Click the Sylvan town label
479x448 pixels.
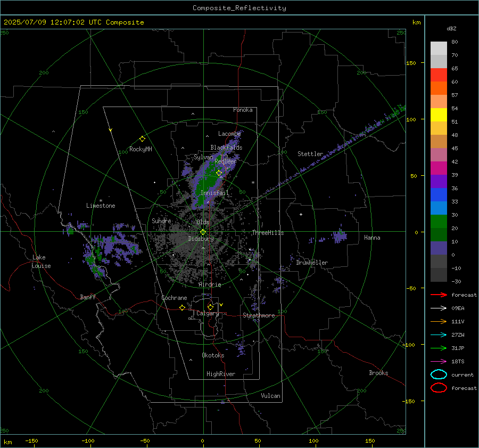203,158
